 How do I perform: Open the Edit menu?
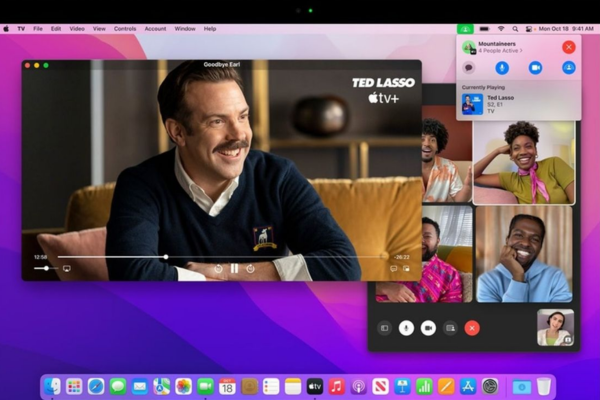pos(56,29)
